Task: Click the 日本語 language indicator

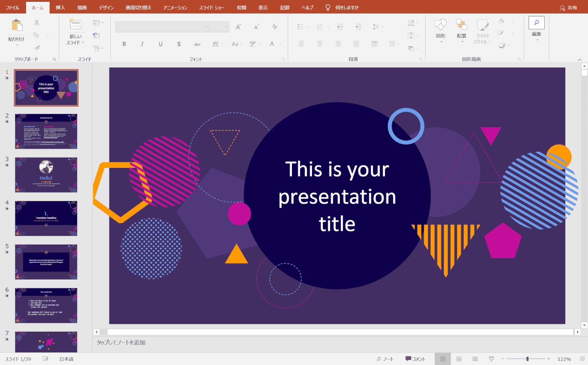Action: (x=67, y=359)
